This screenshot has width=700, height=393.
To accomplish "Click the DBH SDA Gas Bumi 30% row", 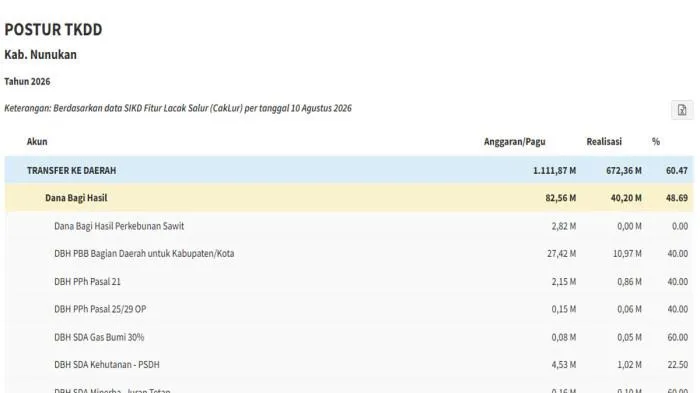I will pyautogui.click(x=349, y=337).
